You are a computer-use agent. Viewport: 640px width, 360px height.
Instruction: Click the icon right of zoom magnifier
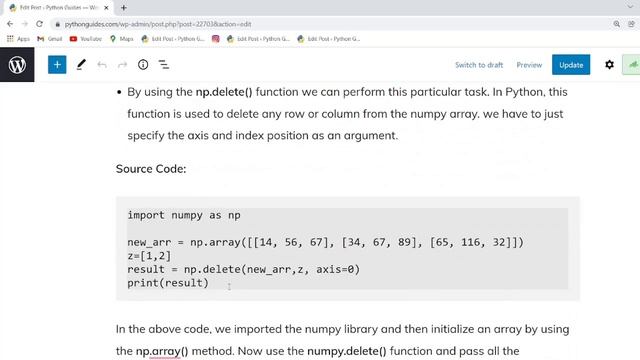631,24
